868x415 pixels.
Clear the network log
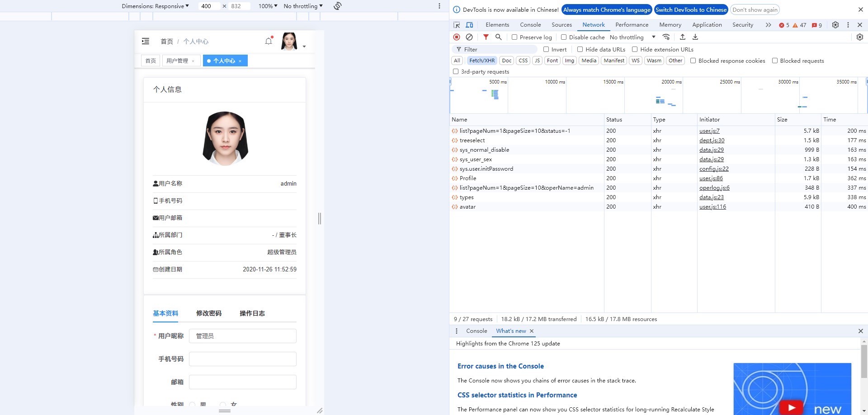tap(469, 37)
